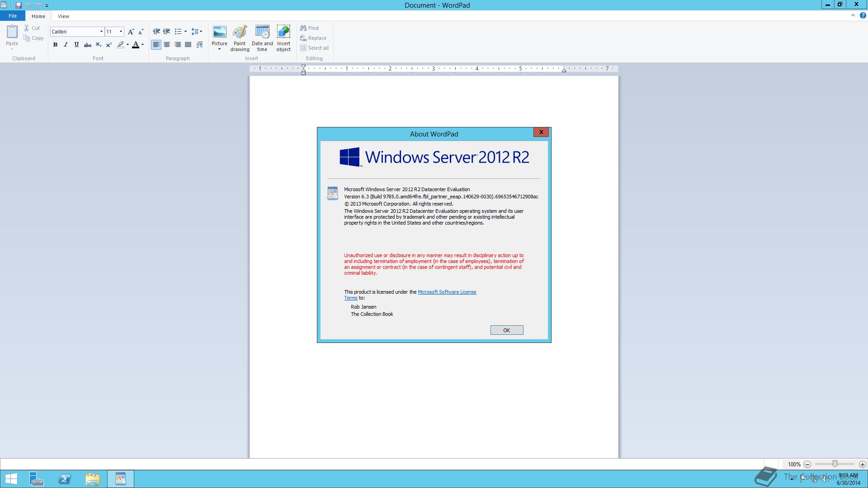868x488 pixels.
Task: Open the list style dropdown arrow
Action: tap(185, 32)
